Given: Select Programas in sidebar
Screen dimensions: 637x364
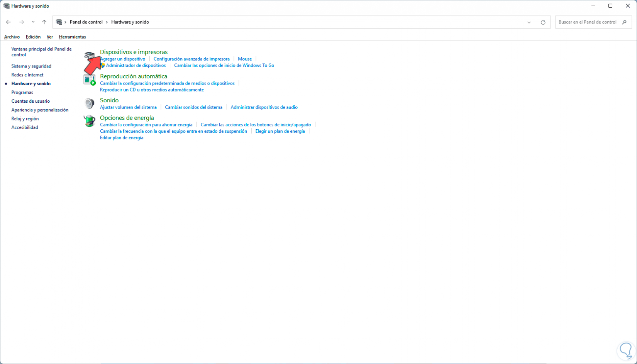Looking at the screenshot, I should (x=22, y=93).
